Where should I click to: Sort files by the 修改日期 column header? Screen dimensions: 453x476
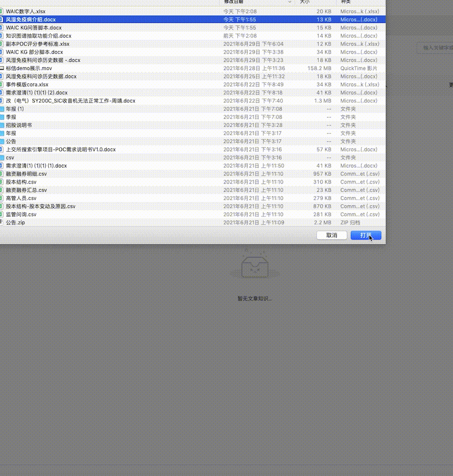(234, 2)
